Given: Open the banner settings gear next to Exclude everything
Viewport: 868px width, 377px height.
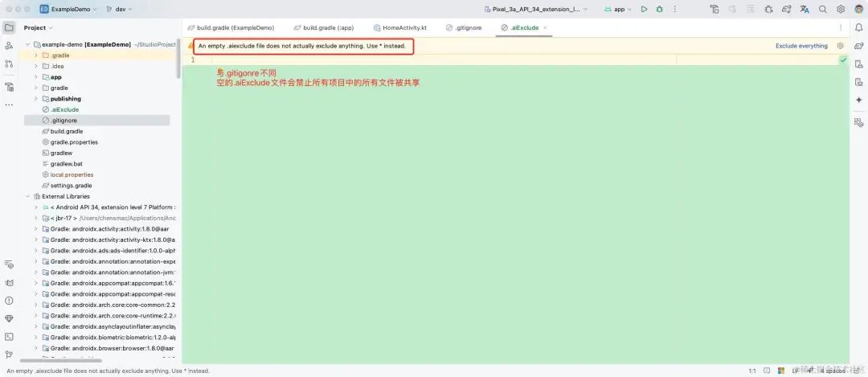Looking at the screenshot, I should tap(840, 46).
